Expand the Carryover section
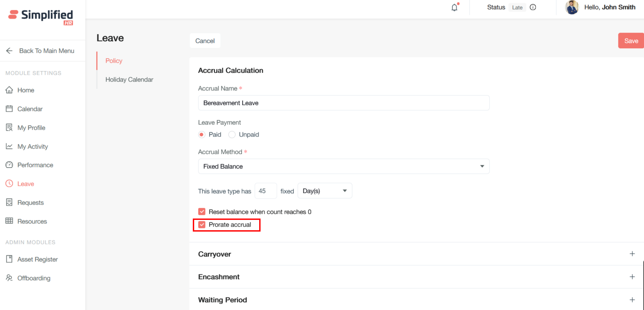The image size is (644, 310). click(632, 254)
